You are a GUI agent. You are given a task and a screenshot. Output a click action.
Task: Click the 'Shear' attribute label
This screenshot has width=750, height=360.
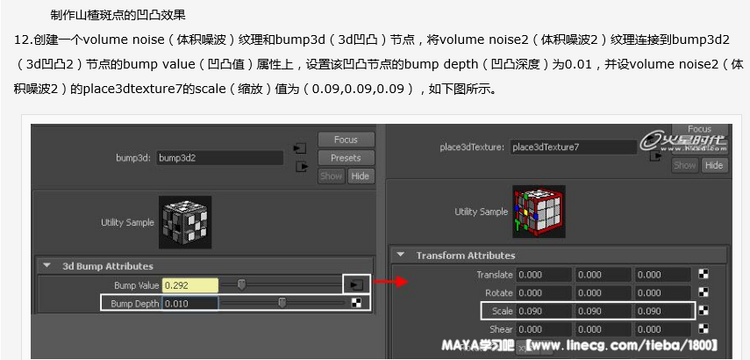[x=501, y=329]
